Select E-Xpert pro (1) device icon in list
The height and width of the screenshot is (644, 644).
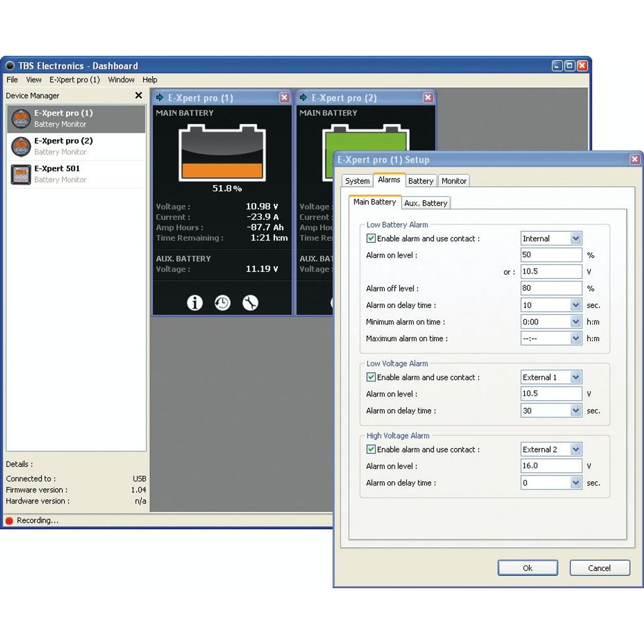coord(21,119)
